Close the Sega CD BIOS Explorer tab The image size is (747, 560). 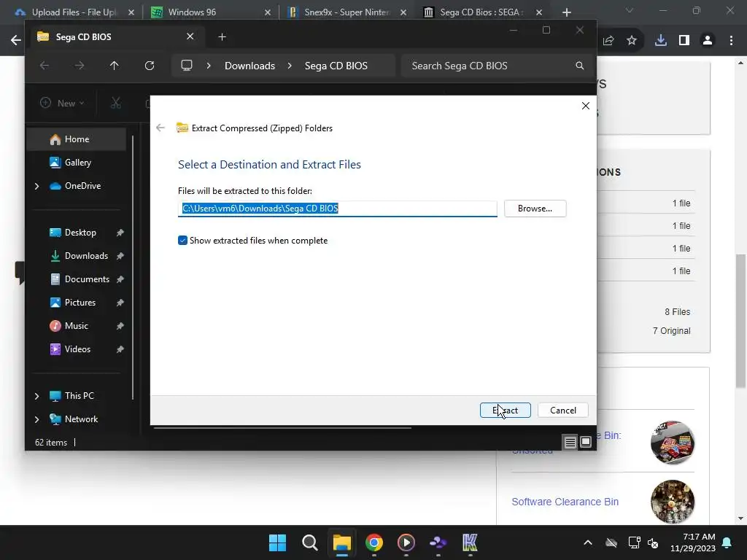(x=190, y=36)
